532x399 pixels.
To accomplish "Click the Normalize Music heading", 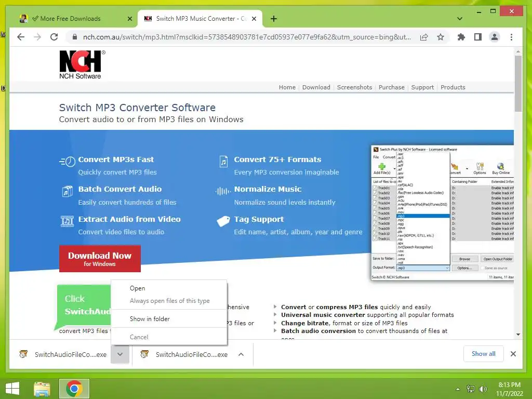I will click(x=268, y=189).
